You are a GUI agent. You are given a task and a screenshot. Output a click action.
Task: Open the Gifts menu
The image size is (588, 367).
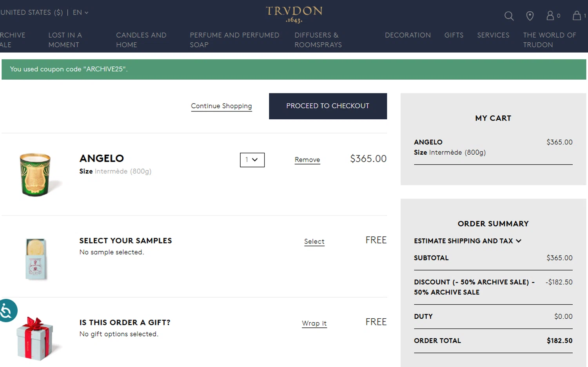click(454, 35)
